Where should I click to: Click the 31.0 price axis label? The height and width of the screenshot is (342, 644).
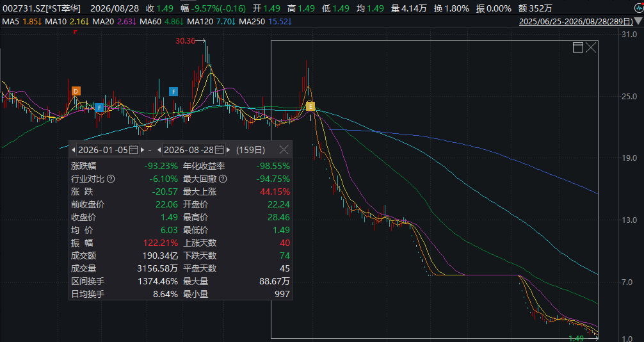(629, 34)
